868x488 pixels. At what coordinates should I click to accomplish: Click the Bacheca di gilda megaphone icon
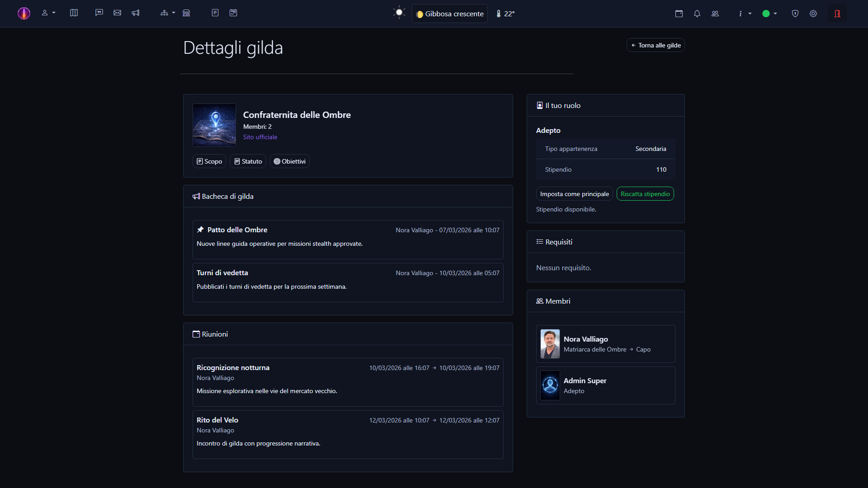[x=196, y=197]
